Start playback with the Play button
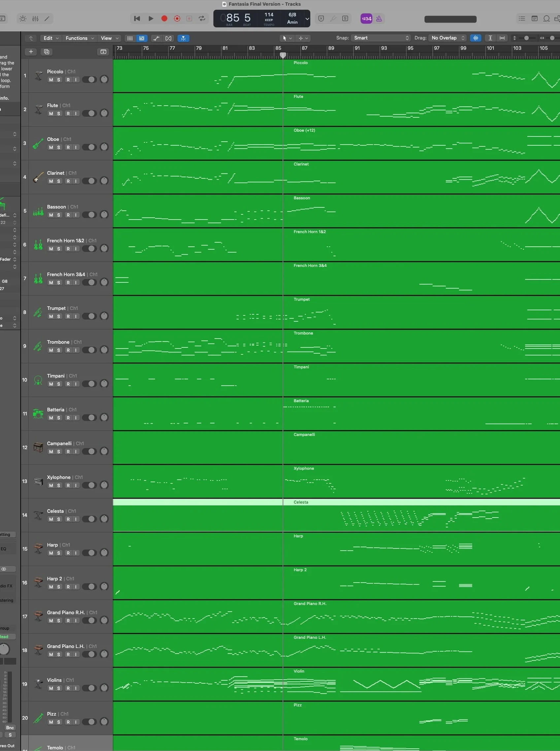 [151, 18]
